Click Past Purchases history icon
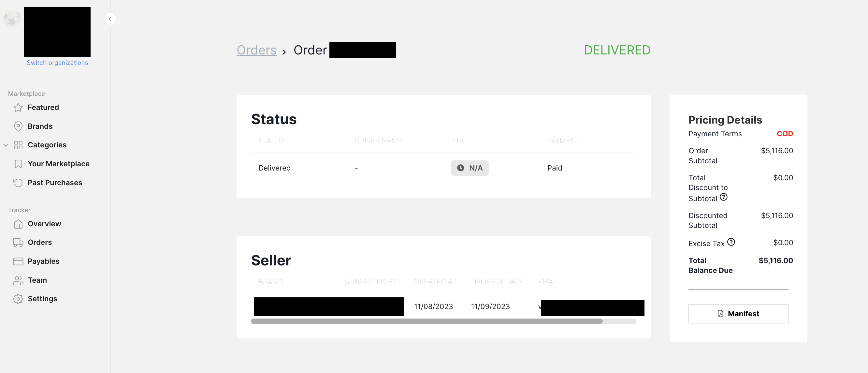This screenshot has width=868, height=373. pyautogui.click(x=18, y=183)
